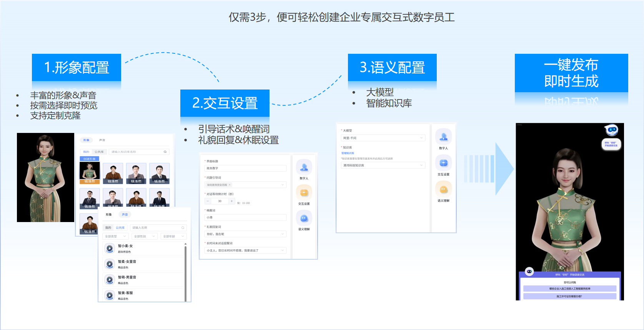
Task: Click the 数字人 icon in interaction settings panel
Action: (304, 167)
